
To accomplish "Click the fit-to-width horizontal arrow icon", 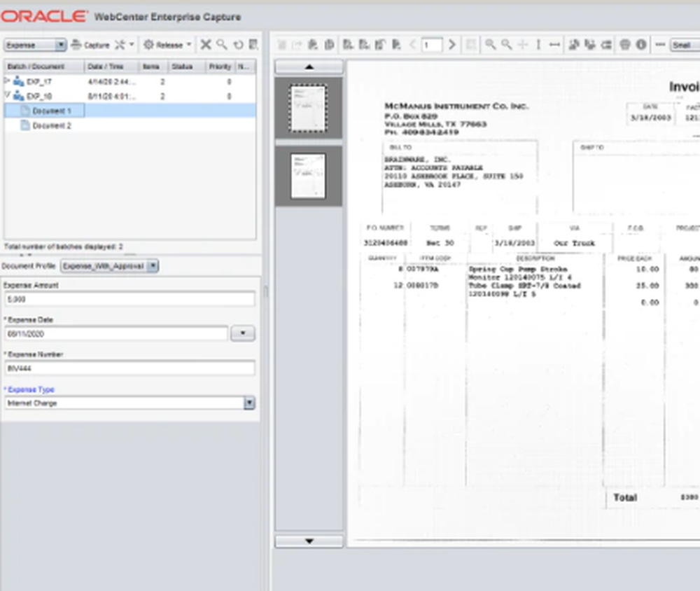I will tap(554, 45).
